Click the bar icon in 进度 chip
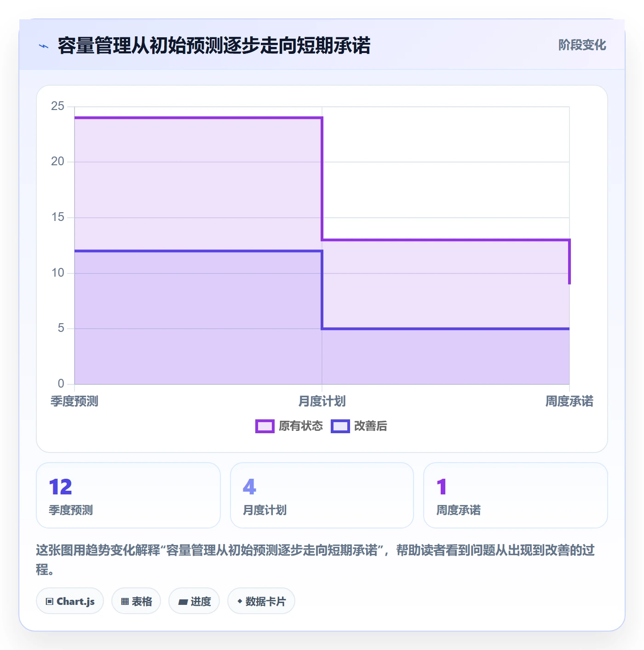The image size is (644, 650). coord(183,602)
